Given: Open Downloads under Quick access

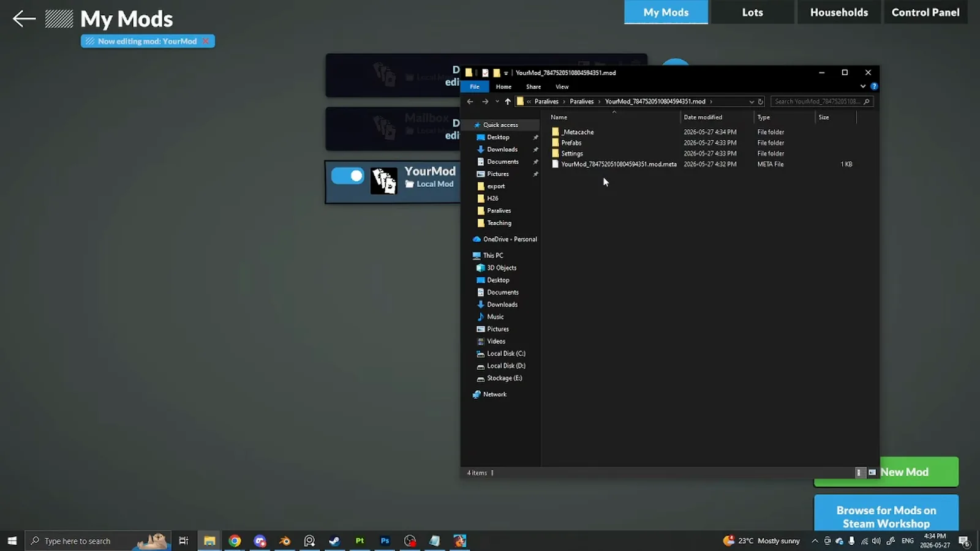Looking at the screenshot, I should coord(502,149).
